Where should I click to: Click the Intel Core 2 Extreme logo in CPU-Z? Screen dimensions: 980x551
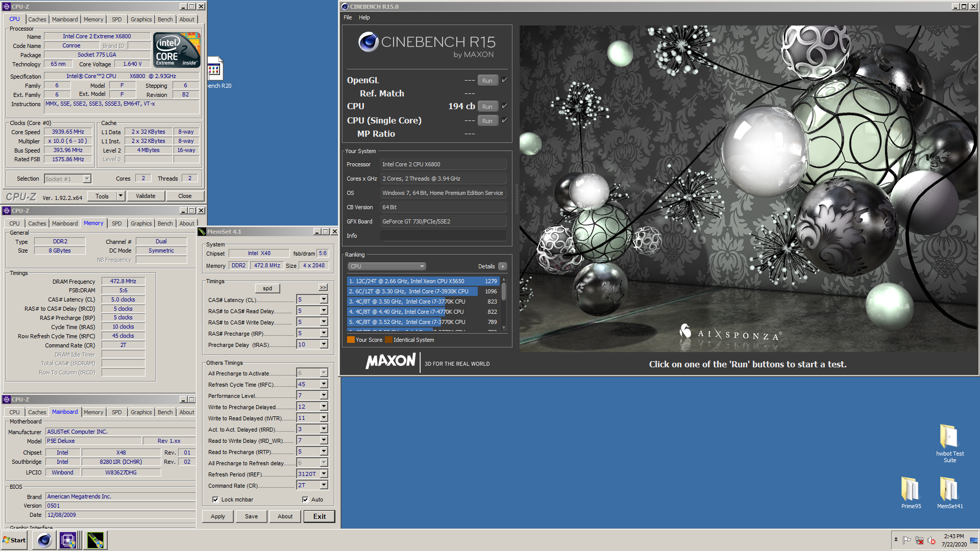coord(177,49)
